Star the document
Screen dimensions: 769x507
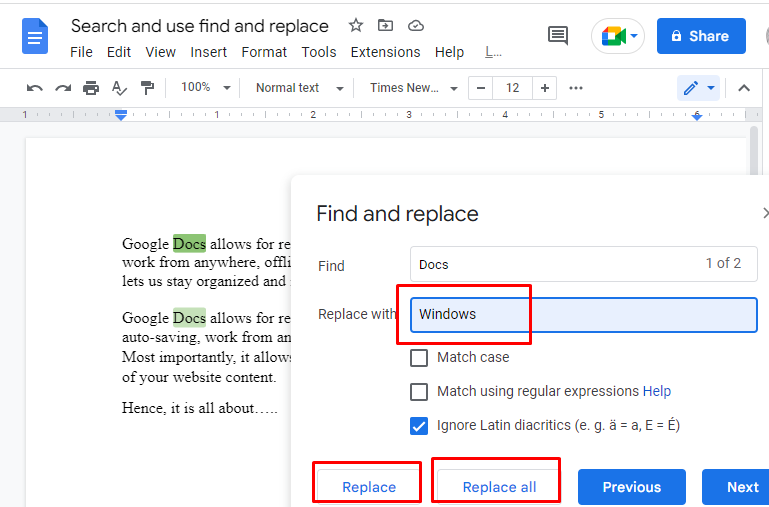coord(356,25)
